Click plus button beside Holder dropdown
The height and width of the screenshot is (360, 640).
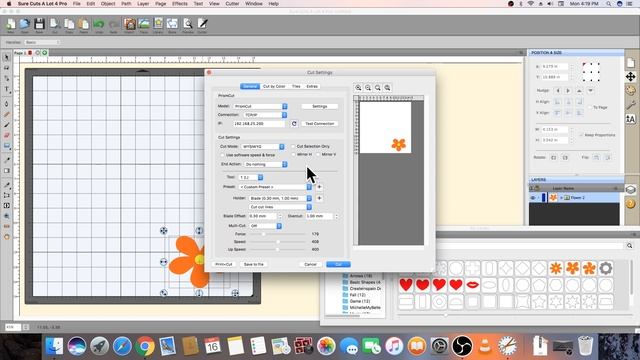[x=319, y=198]
